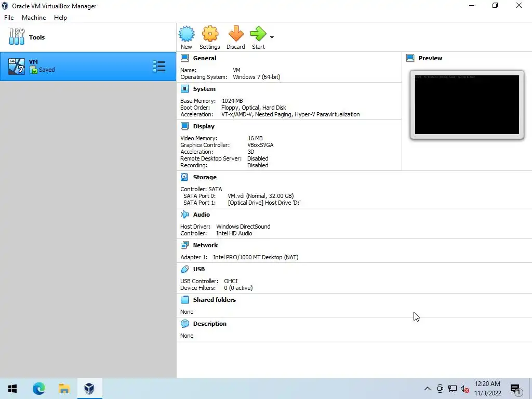Click the Saved state icon under VM
Screen dimensions: 532x399
click(33, 70)
